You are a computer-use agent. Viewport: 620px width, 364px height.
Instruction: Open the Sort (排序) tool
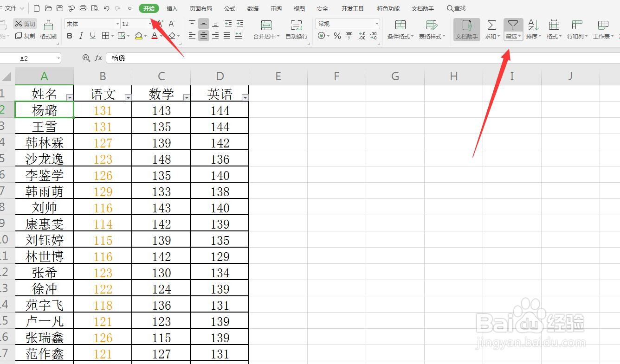coord(533,29)
